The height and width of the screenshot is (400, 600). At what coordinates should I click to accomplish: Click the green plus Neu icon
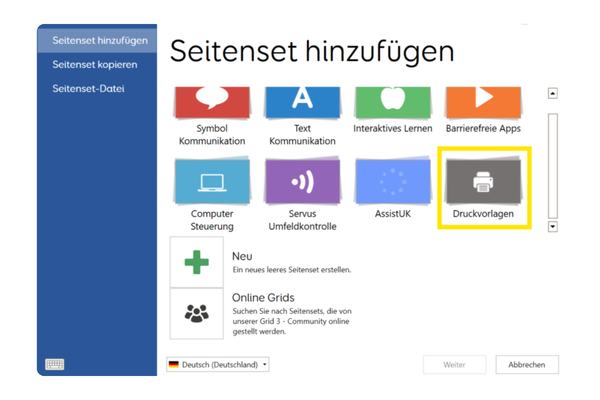(x=196, y=262)
